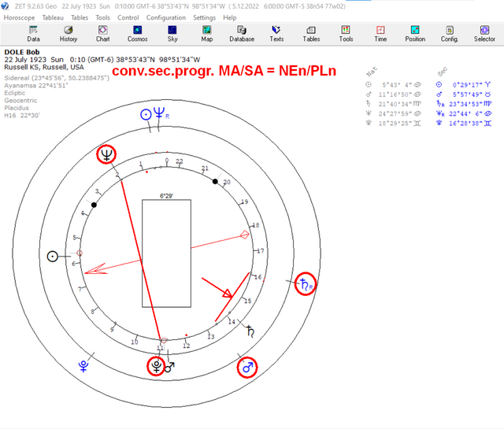The width and height of the screenshot is (504, 429).
Task: Click the Ayanamsa 22°41'51" text
Action: click(x=36, y=86)
